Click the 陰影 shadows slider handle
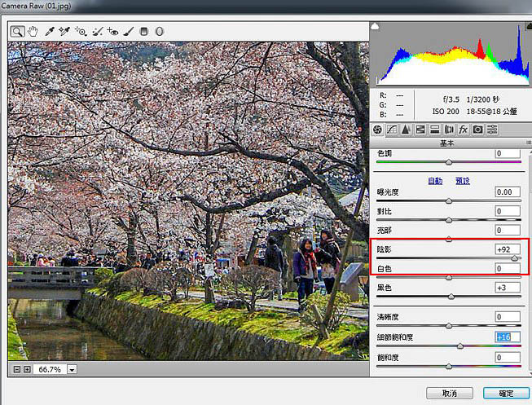Viewport: 532px width, 405px height. click(x=515, y=258)
